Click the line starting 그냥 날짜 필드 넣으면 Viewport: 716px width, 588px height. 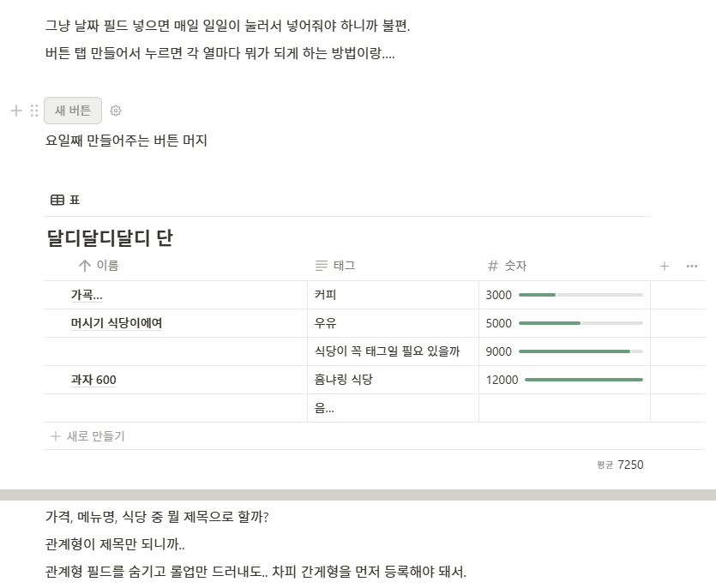(x=227, y=26)
